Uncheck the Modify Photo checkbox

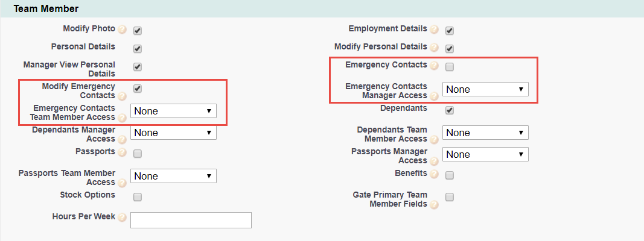click(x=138, y=30)
